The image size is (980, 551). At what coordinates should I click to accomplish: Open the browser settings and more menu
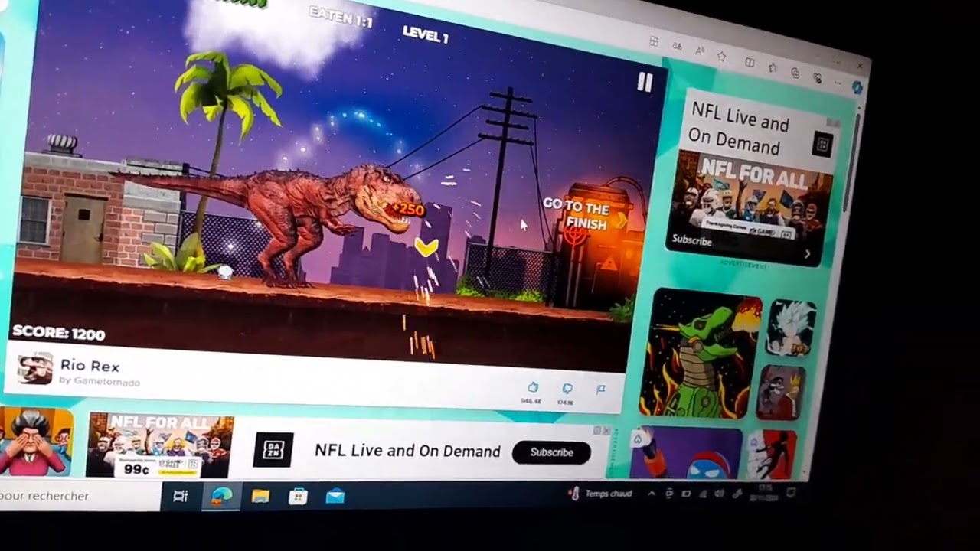(x=838, y=83)
